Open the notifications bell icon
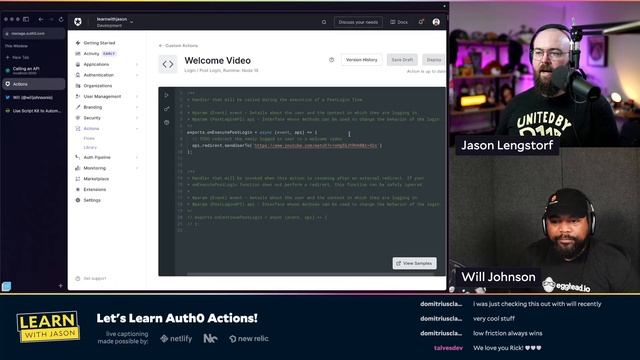The image size is (640, 360). click(421, 22)
